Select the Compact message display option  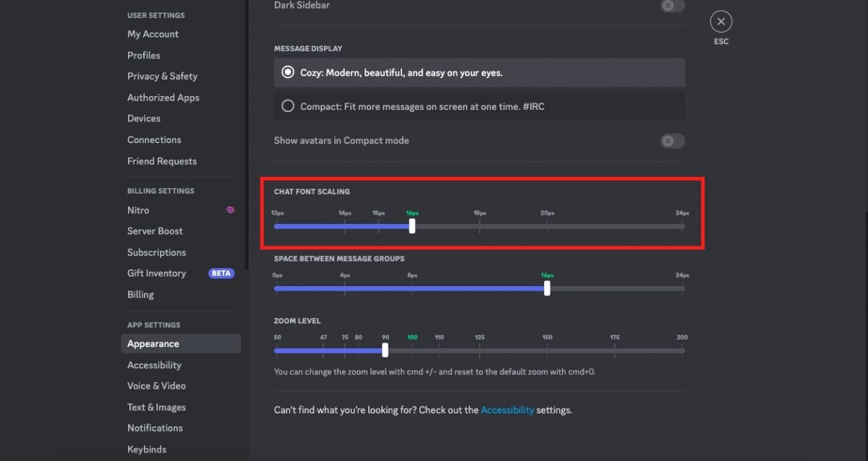coord(287,105)
